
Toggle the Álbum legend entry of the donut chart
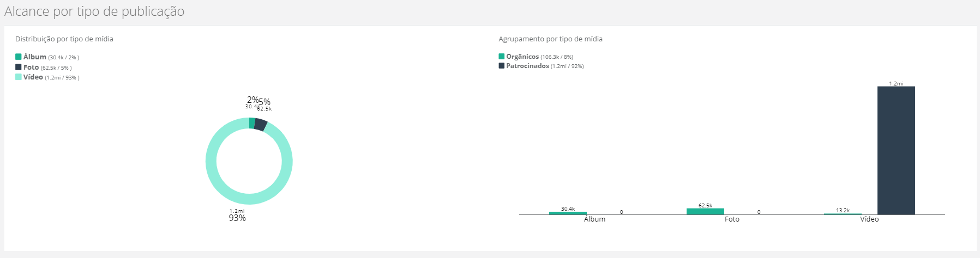(x=34, y=57)
